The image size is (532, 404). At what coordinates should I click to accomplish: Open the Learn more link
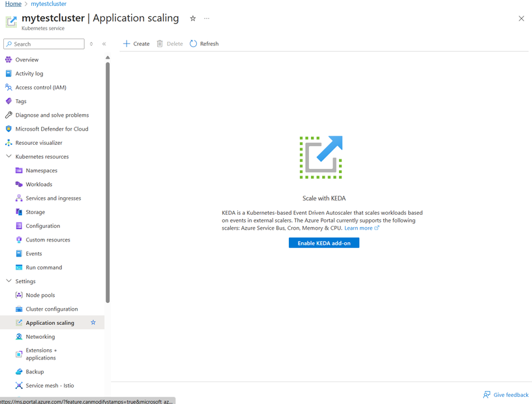tap(362, 228)
